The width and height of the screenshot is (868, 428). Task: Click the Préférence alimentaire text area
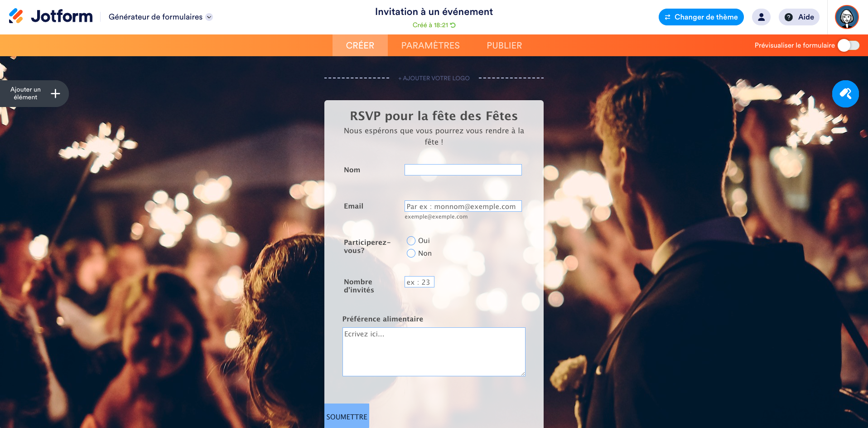click(x=434, y=352)
